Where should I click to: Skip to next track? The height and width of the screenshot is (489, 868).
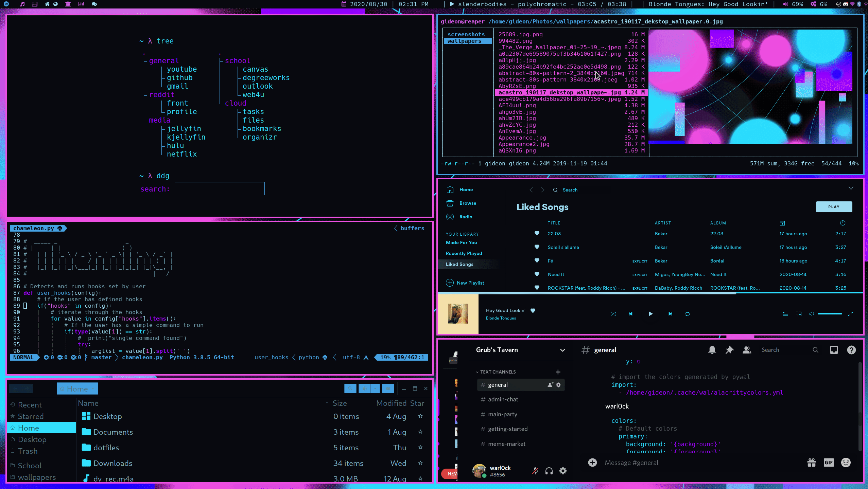tap(670, 314)
